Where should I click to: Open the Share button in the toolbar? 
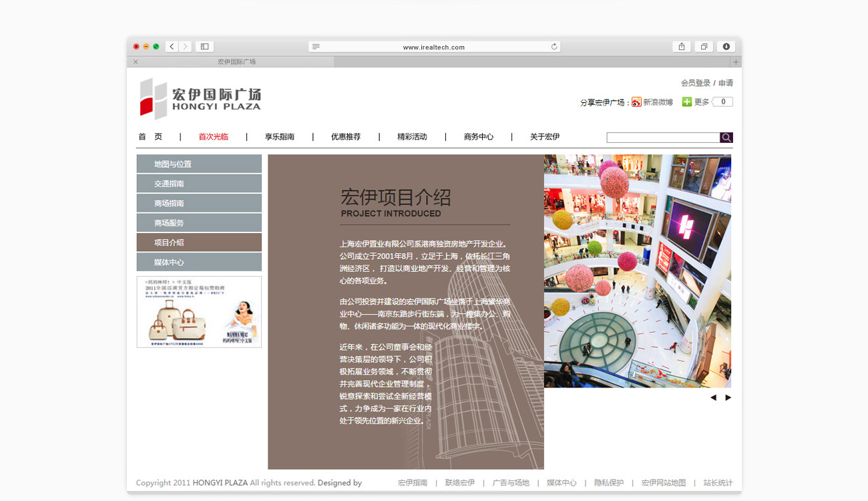click(x=681, y=47)
